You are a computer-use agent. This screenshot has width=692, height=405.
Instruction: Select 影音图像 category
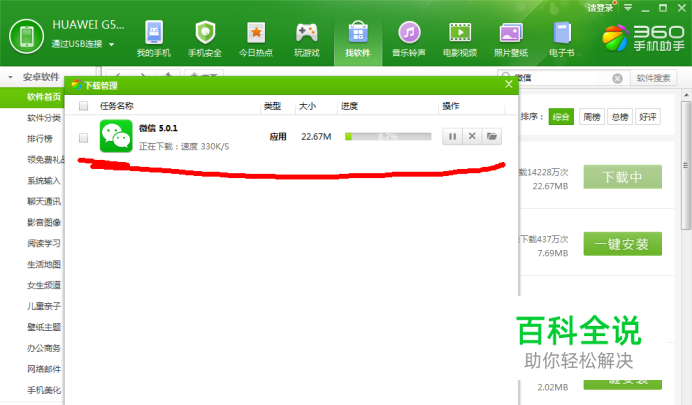point(44,223)
